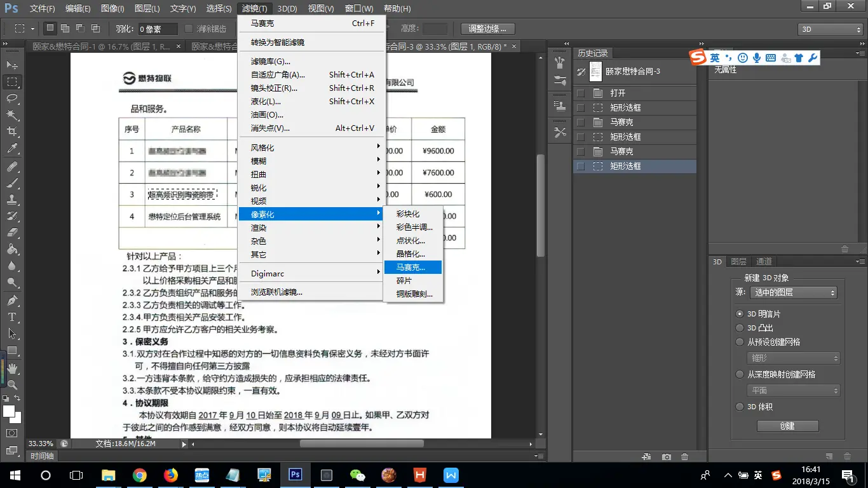Select 从深度映射创建网格 radio option
This screenshot has height=488, width=868.
tap(739, 374)
